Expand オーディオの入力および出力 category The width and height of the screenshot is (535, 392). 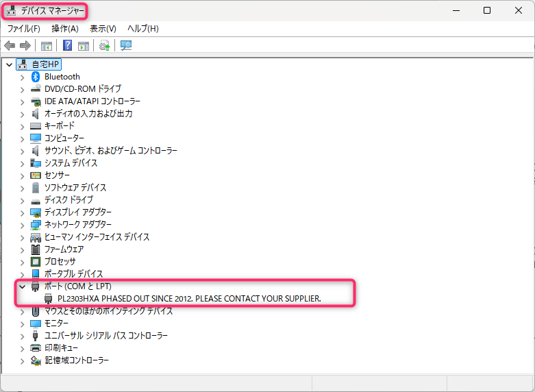click(x=22, y=114)
